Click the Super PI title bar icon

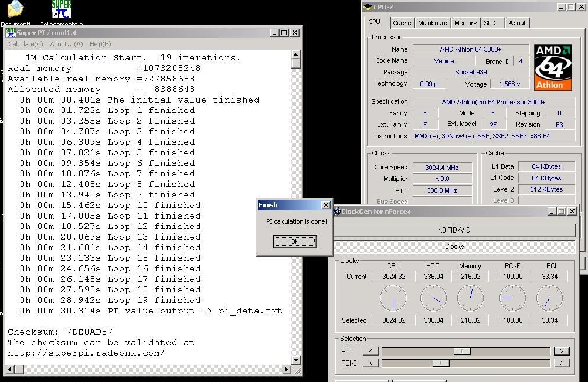pos(11,33)
